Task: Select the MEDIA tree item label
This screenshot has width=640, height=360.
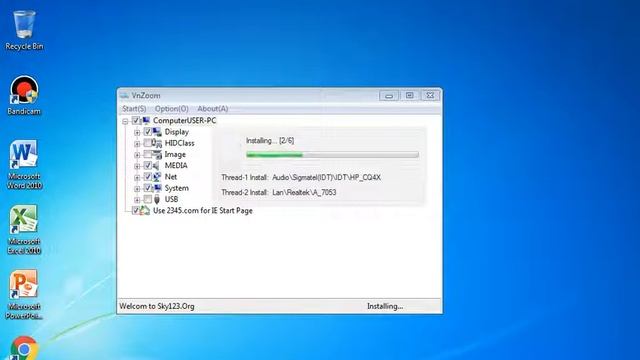Action: pos(176,165)
